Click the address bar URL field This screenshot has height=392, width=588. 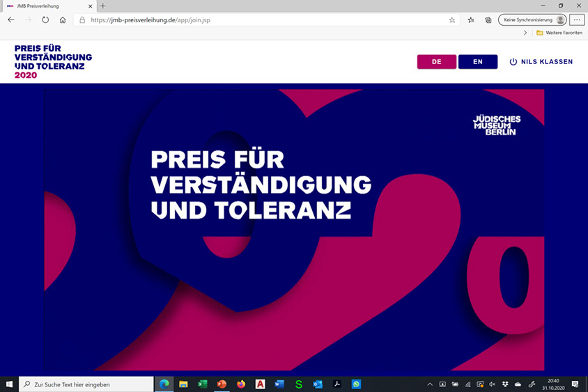click(x=266, y=20)
